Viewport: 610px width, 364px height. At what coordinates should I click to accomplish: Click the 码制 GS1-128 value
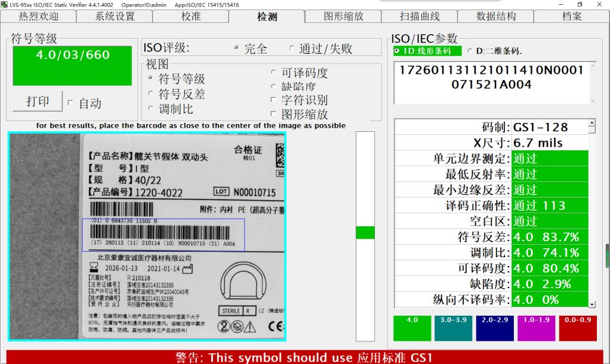550,127
